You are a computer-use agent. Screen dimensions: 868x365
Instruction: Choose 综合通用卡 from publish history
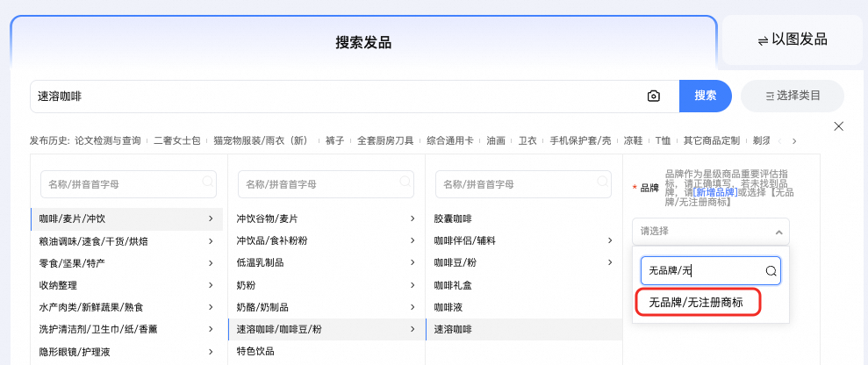click(x=450, y=141)
